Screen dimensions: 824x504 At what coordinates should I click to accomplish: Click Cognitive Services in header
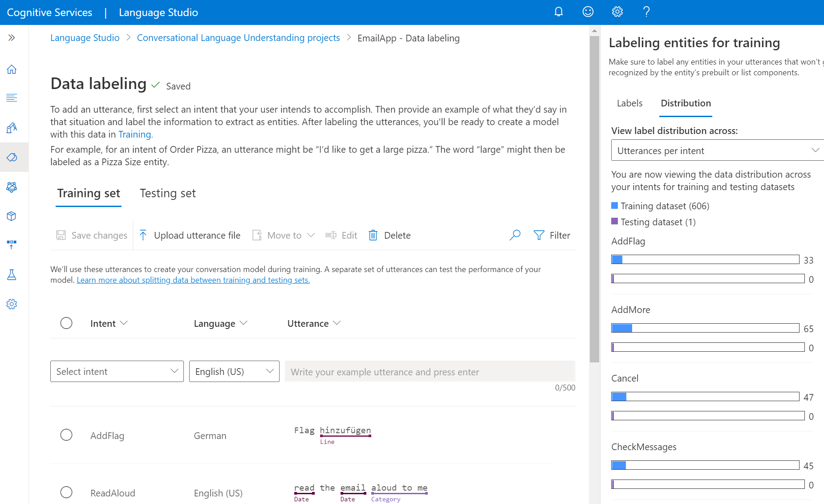pyautogui.click(x=49, y=12)
